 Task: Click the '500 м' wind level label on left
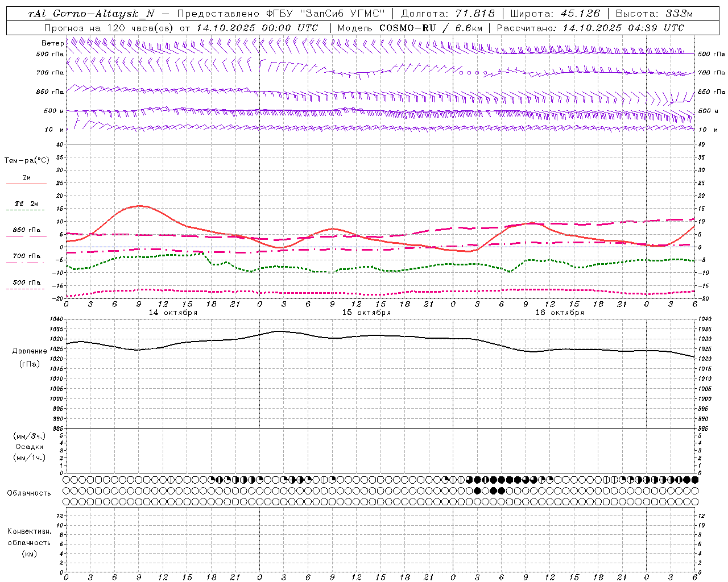(x=53, y=111)
